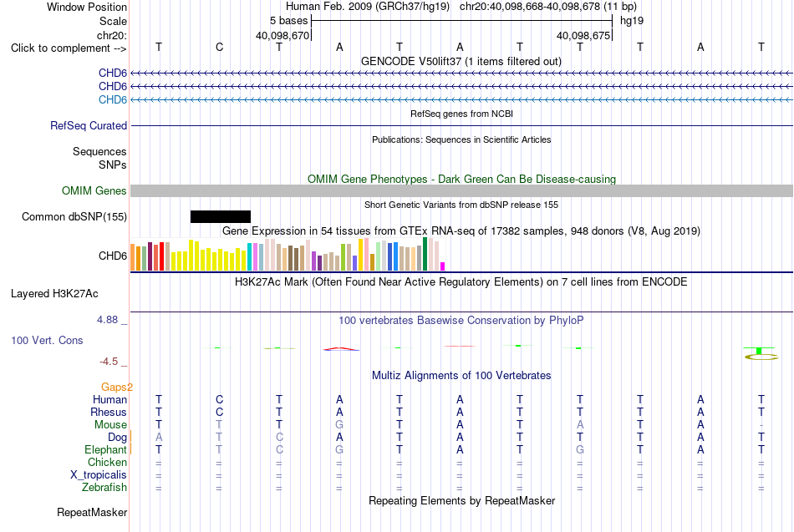Open the GTEx Gene Expression track title
The width and height of the screenshot is (794, 532).
pos(461,231)
